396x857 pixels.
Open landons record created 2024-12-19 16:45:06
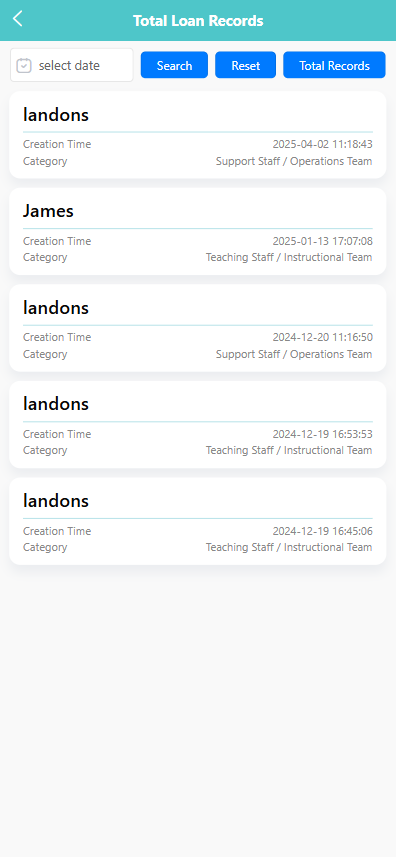coord(198,521)
